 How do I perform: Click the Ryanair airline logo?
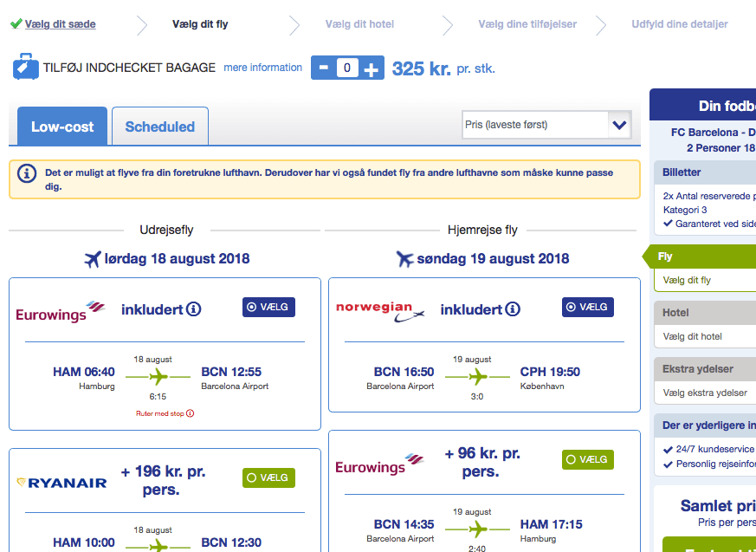(61, 483)
